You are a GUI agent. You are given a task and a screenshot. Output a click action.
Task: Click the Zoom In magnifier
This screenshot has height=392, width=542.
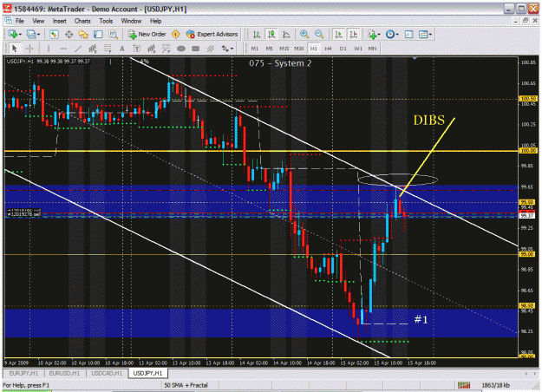[304, 34]
